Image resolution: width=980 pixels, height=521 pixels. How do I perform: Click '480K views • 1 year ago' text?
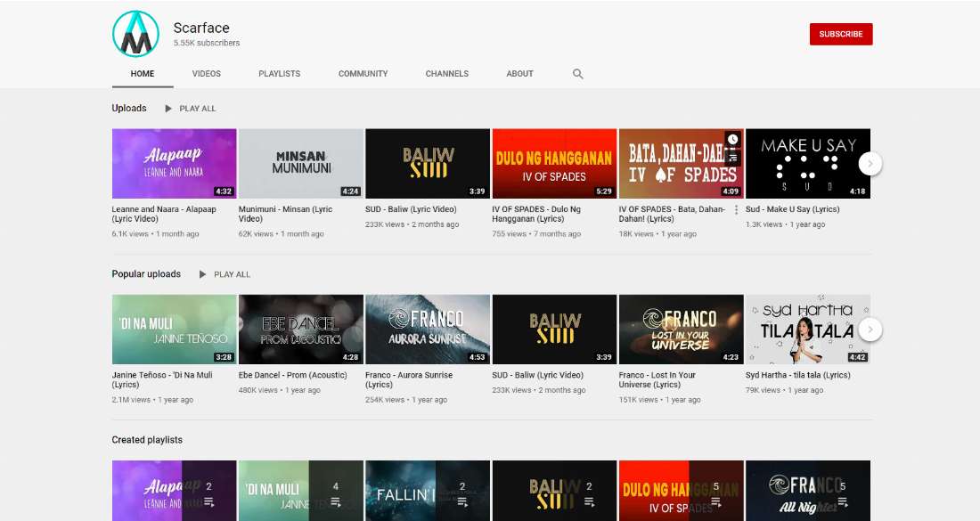(280, 390)
